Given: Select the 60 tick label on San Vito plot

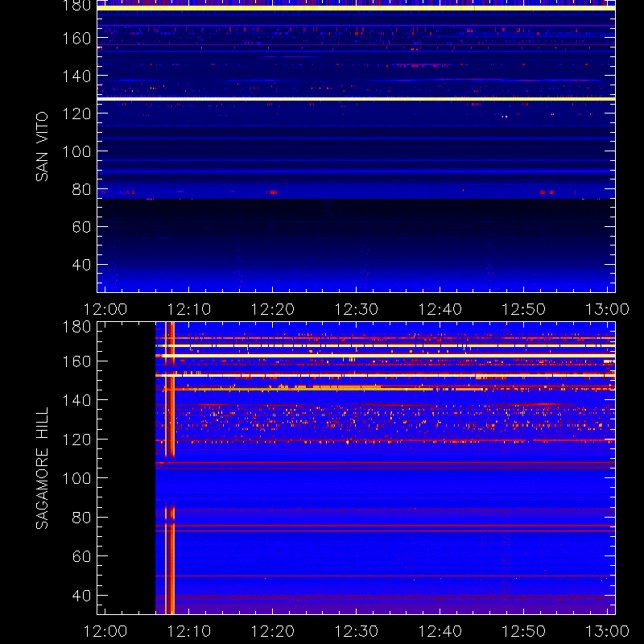Looking at the screenshot, I should coord(81,227).
